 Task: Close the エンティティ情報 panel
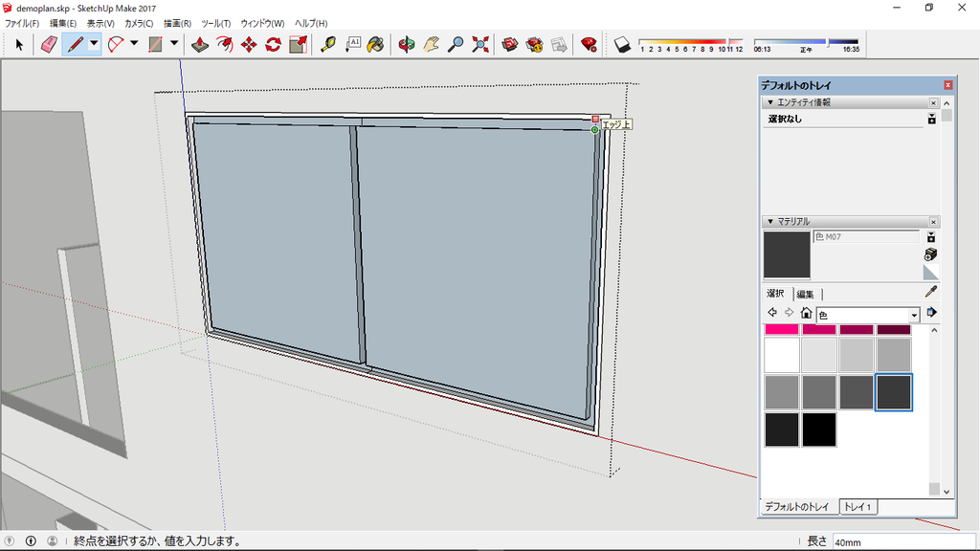[933, 102]
